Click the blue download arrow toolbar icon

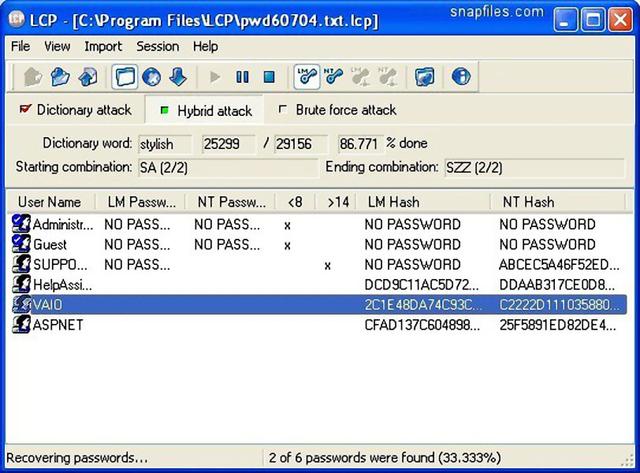tap(178, 77)
